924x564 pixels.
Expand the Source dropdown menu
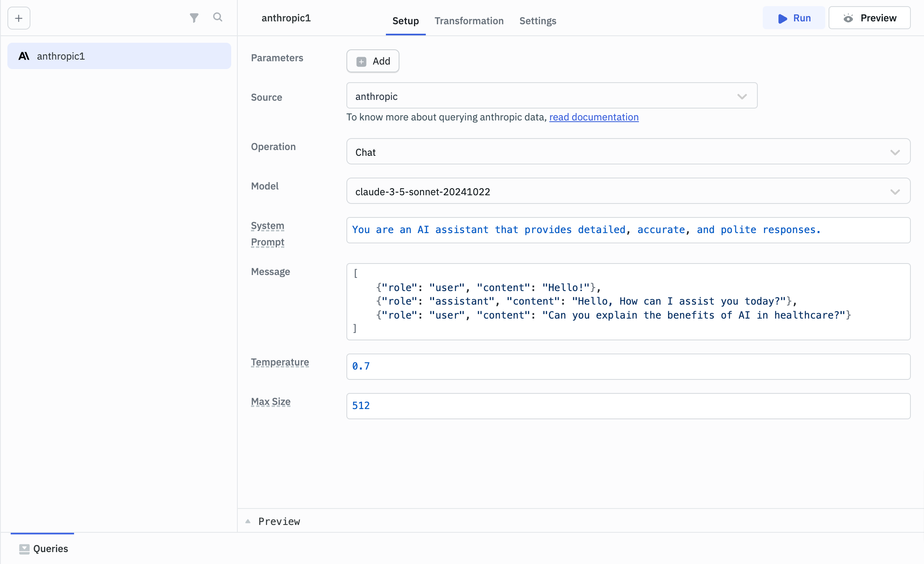coord(744,96)
